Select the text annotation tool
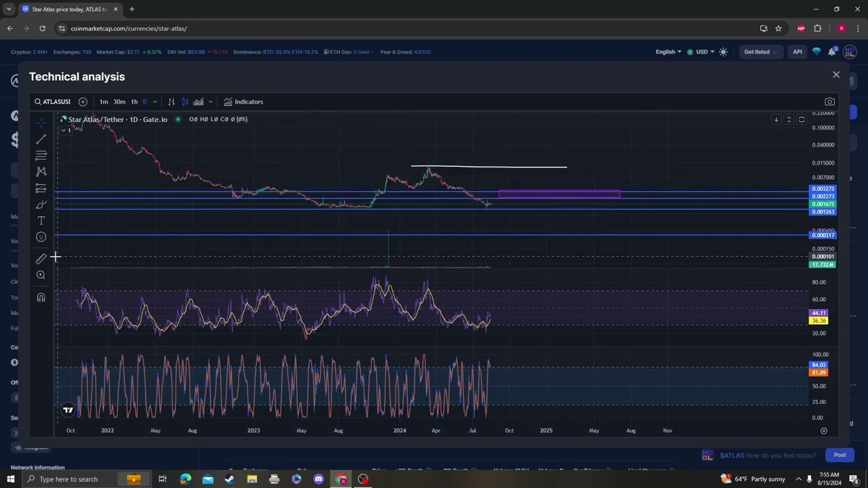The width and height of the screenshot is (868, 488). [x=41, y=220]
